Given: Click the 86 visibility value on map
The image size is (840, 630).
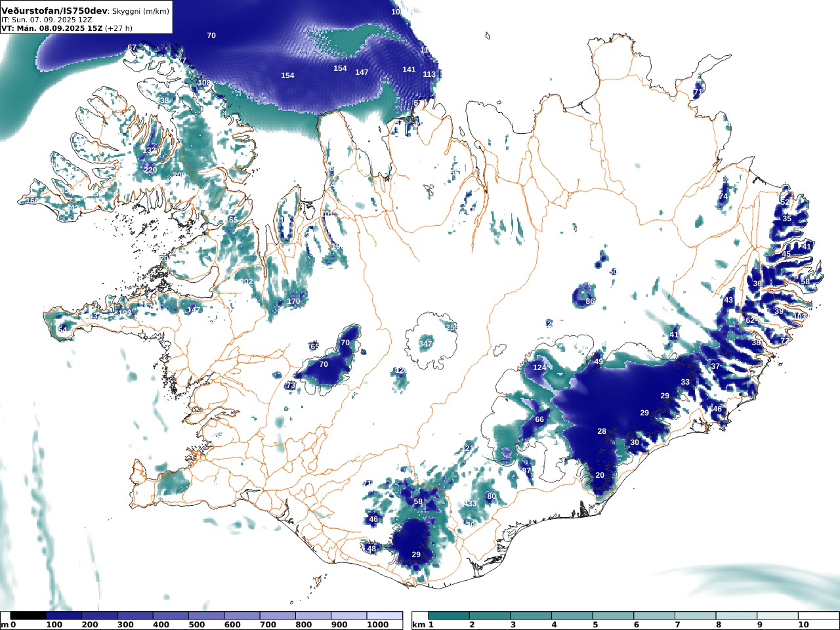Looking at the screenshot, I should click(x=590, y=301).
